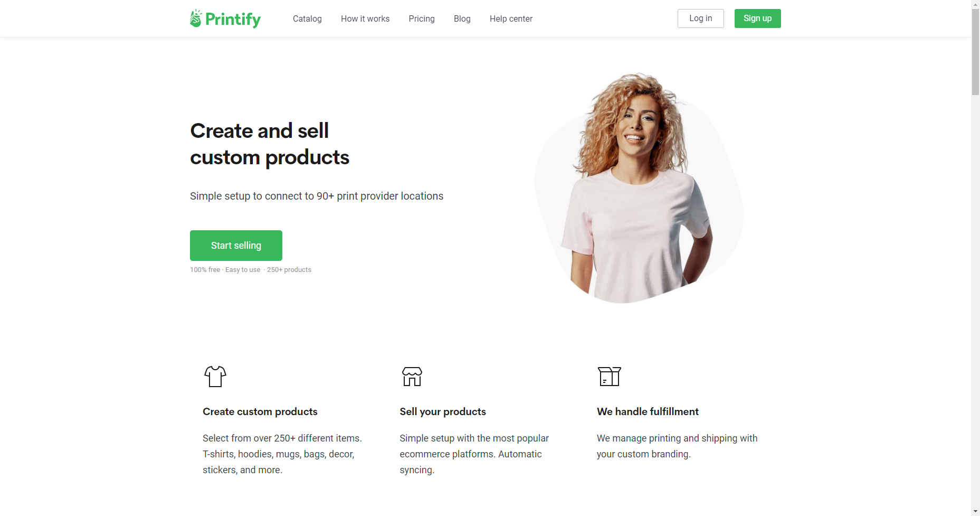Click the hero image of woman in t-shirt
This screenshot has height=516, width=980.
pos(639,189)
